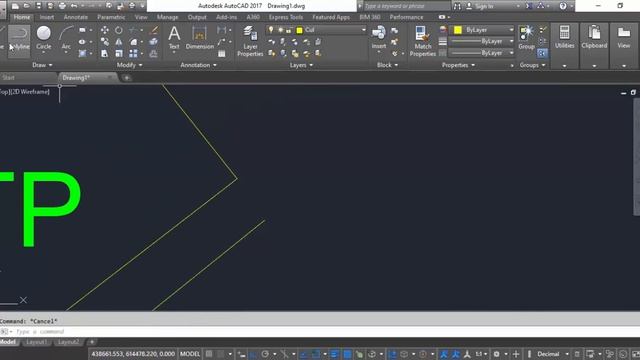Expand the Block panel
The image size is (640, 360).
click(x=387, y=65)
